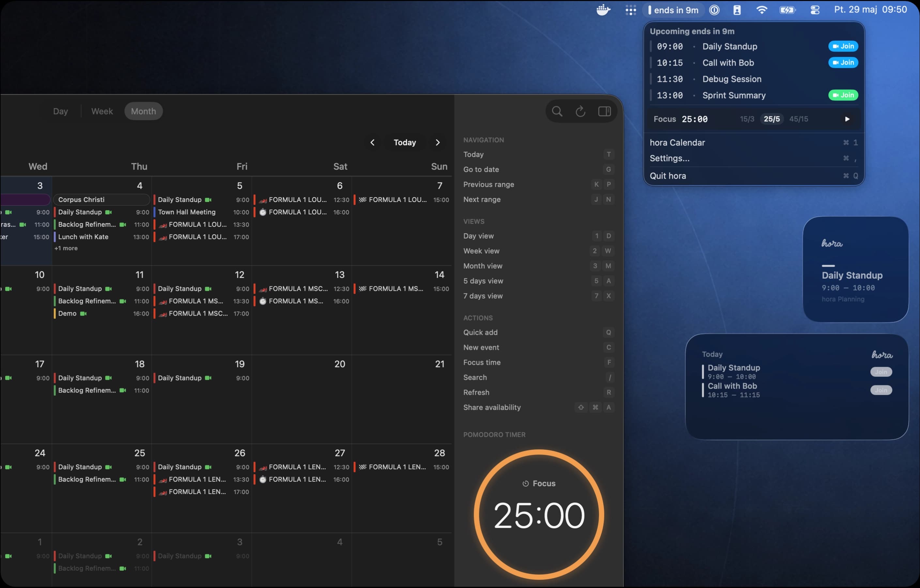Image resolution: width=920 pixels, height=588 pixels.
Task: Click Join for Daily Standup in Today widget
Action: click(881, 372)
